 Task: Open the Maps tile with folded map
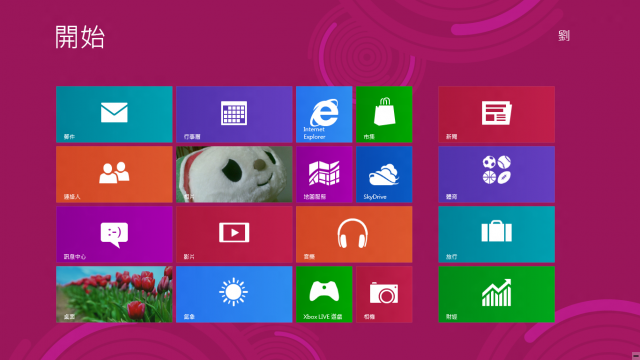[324, 174]
